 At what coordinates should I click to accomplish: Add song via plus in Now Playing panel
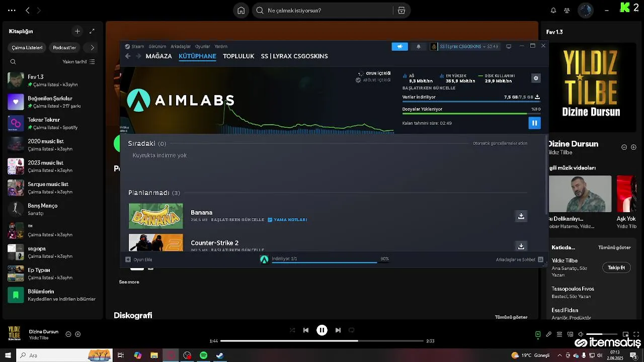[634, 147]
